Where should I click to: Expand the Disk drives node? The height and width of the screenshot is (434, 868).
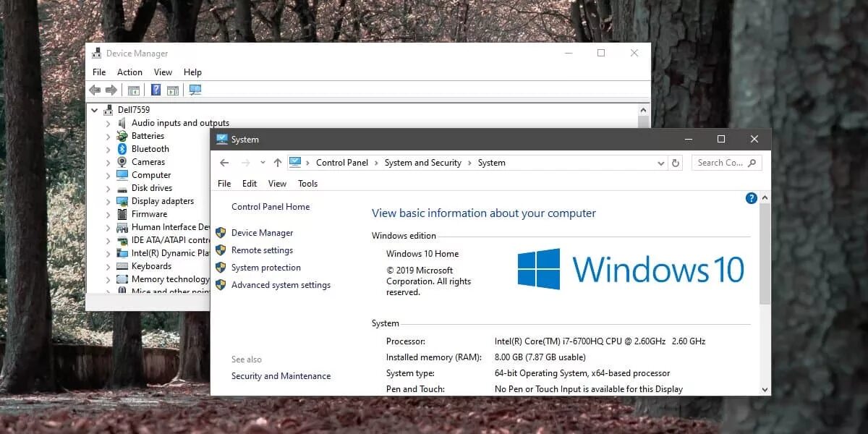pos(108,188)
